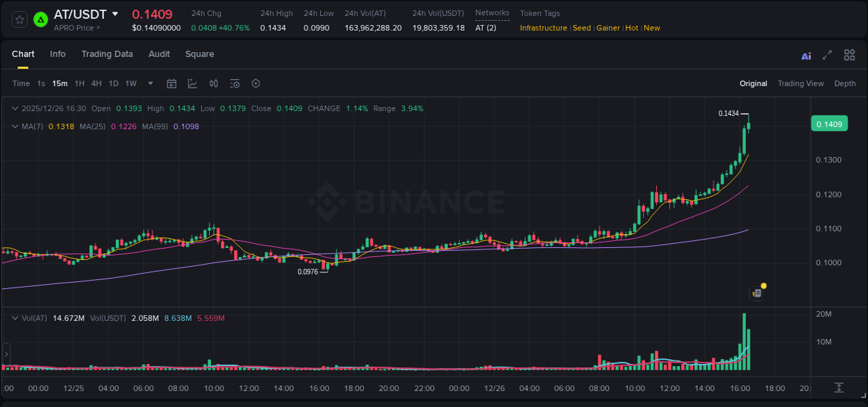The width and height of the screenshot is (868, 407).
Task: Open extra timeframe interval dropdown
Action: point(149,83)
